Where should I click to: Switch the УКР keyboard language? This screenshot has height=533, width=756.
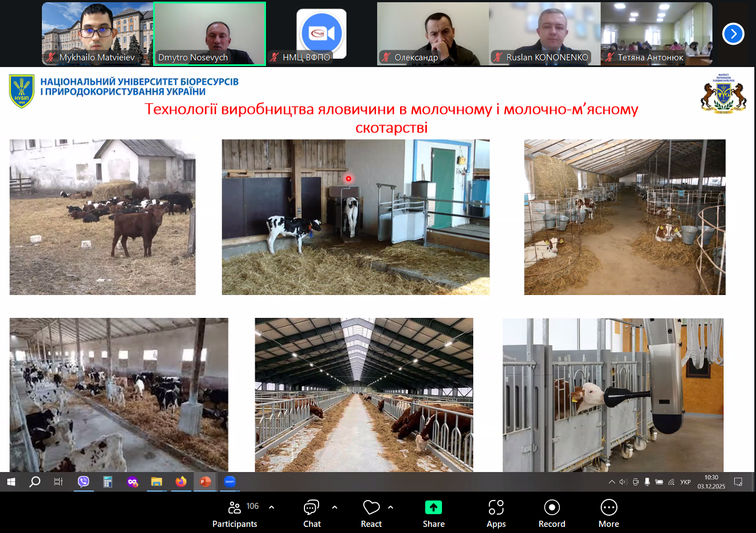tap(686, 482)
